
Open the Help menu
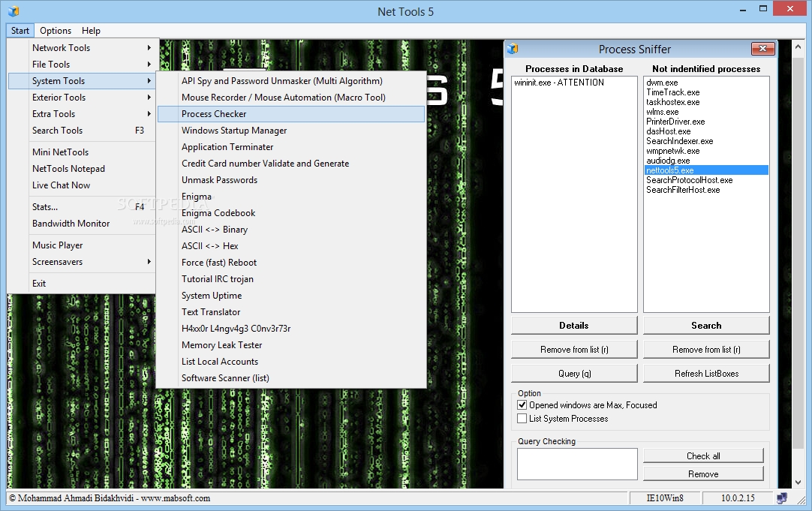[x=91, y=31]
